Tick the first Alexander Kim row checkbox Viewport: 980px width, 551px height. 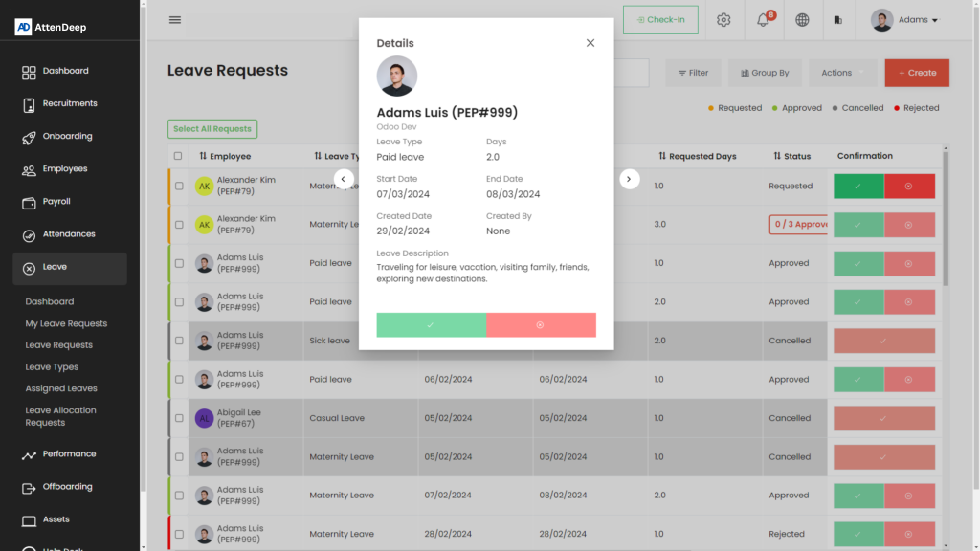tap(178, 187)
